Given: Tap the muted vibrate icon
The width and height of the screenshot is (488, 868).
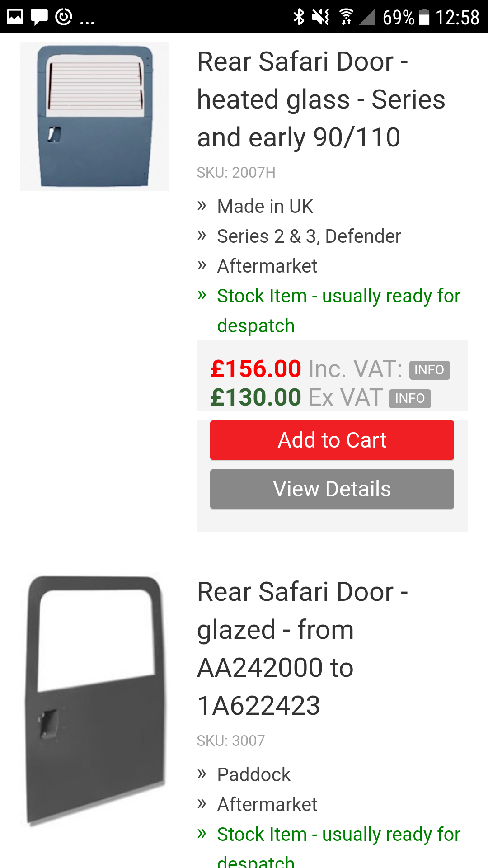Looking at the screenshot, I should point(321,17).
